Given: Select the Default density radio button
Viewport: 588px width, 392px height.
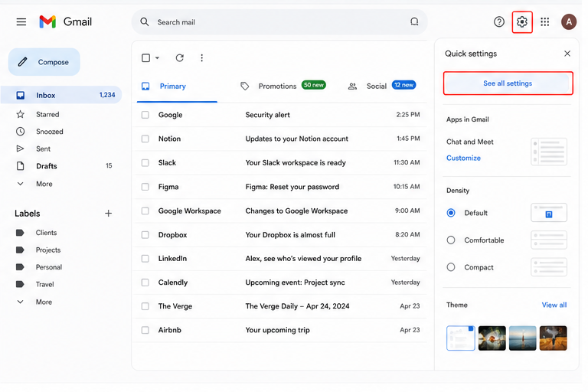Looking at the screenshot, I should (451, 213).
